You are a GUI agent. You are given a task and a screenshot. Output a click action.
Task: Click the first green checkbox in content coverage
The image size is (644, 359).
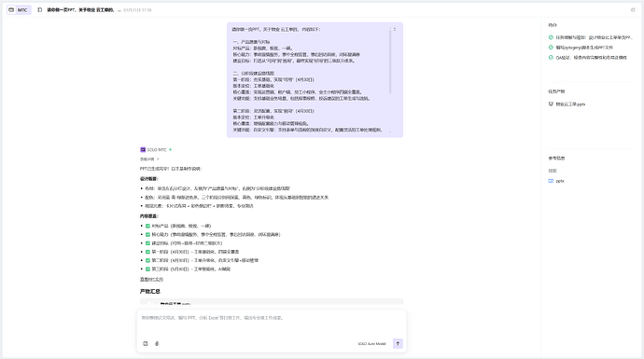click(147, 226)
